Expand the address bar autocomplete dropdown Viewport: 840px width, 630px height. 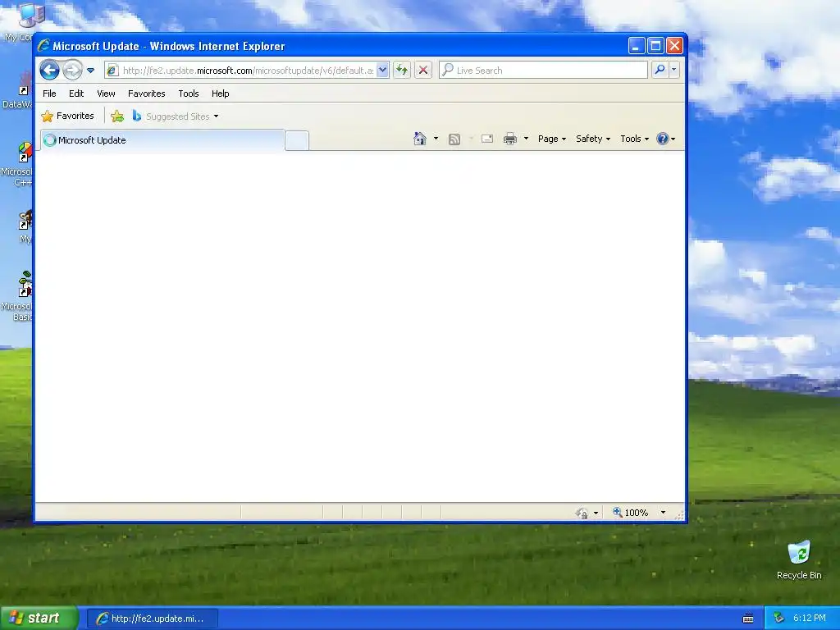[x=382, y=71]
